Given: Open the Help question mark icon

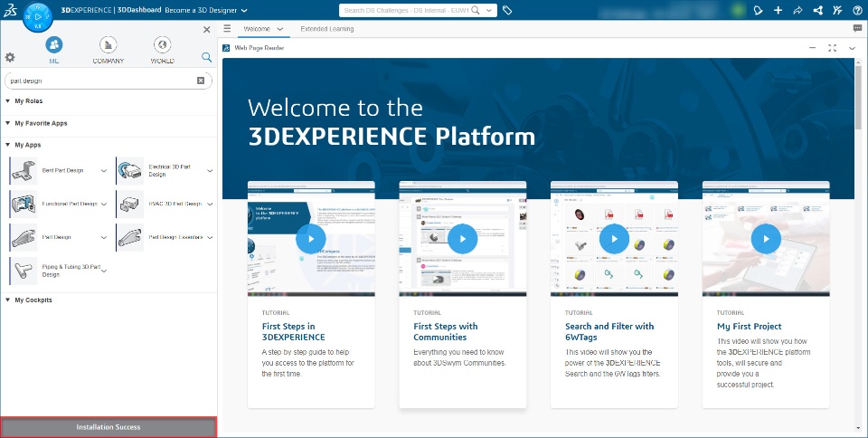Looking at the screenshot, I should [x=857, y=10].
